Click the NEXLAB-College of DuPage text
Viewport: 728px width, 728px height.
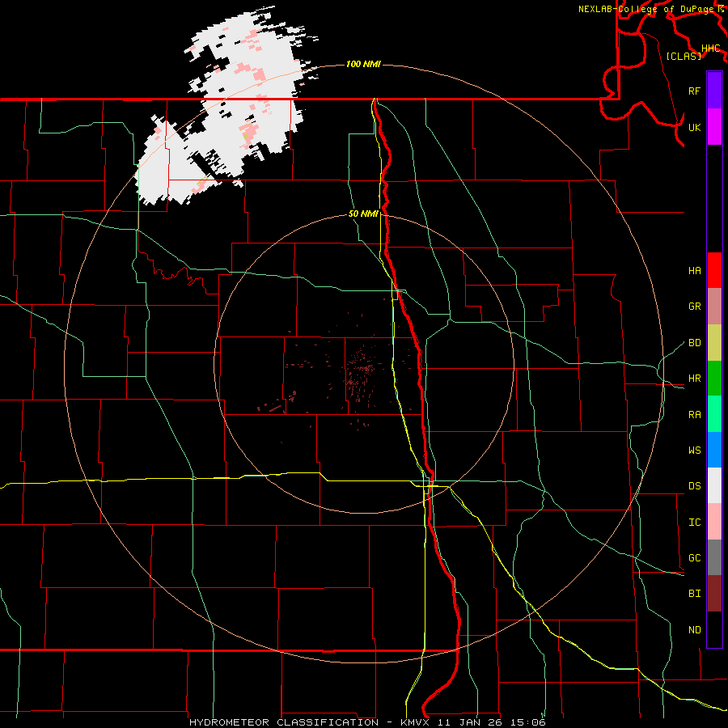click(x=645, y=9)
